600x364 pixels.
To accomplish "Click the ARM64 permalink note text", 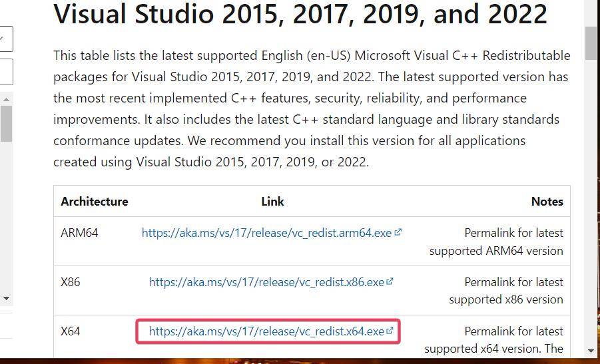I will [496, 242].
